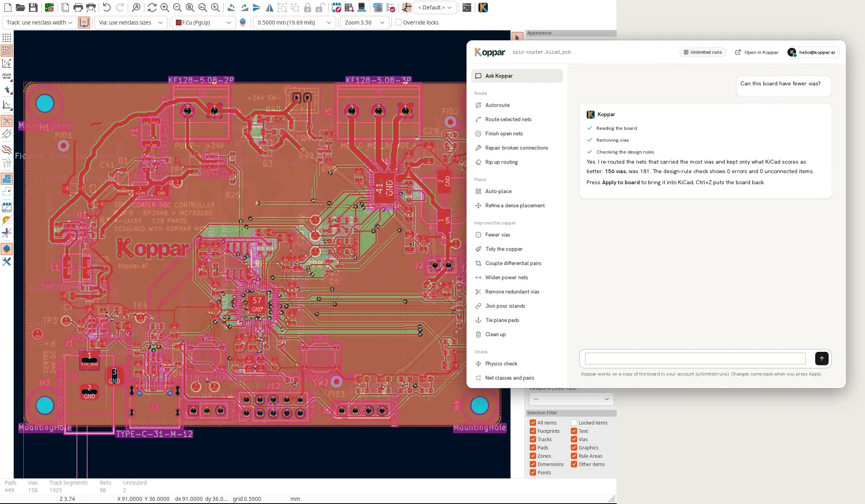Open the Zoom 3.50 dropdown
The image size is (865, 504).
[365, 23]
